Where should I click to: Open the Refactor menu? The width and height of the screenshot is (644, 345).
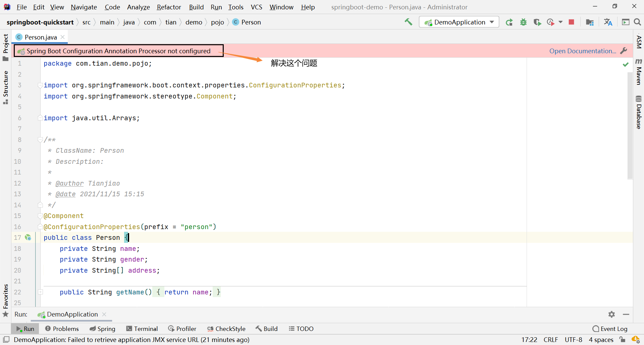[x=169, y=7]
